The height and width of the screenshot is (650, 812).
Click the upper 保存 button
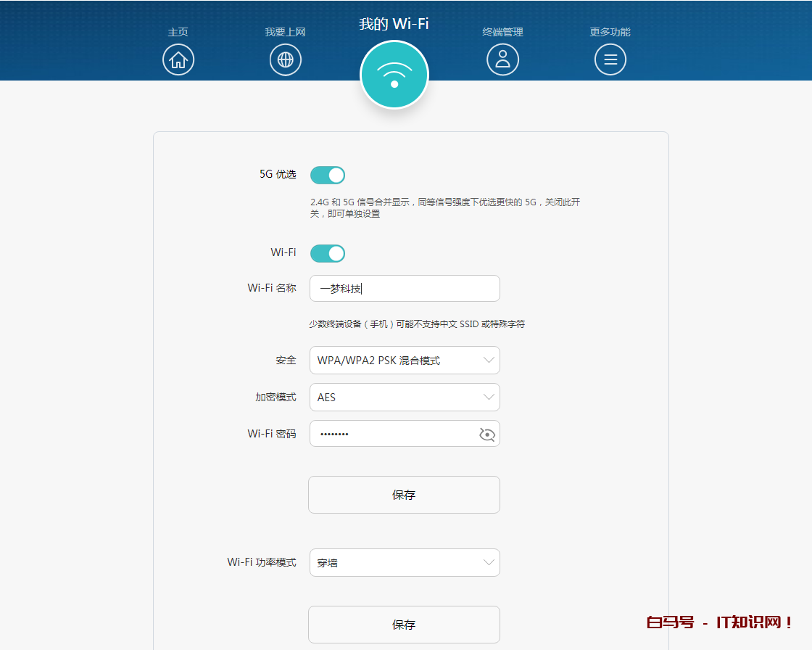coord(404,495)
